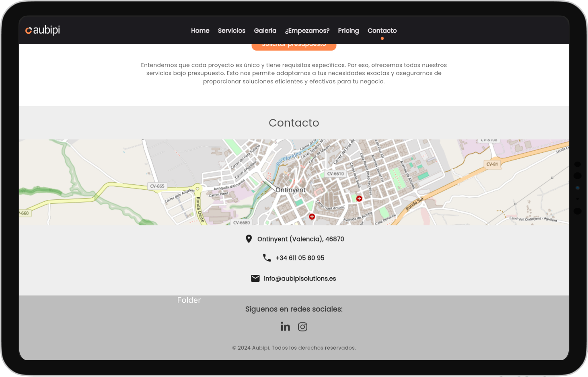The image size is (588, 377).
Task: Click the email envelope icon
Action: 255,278
